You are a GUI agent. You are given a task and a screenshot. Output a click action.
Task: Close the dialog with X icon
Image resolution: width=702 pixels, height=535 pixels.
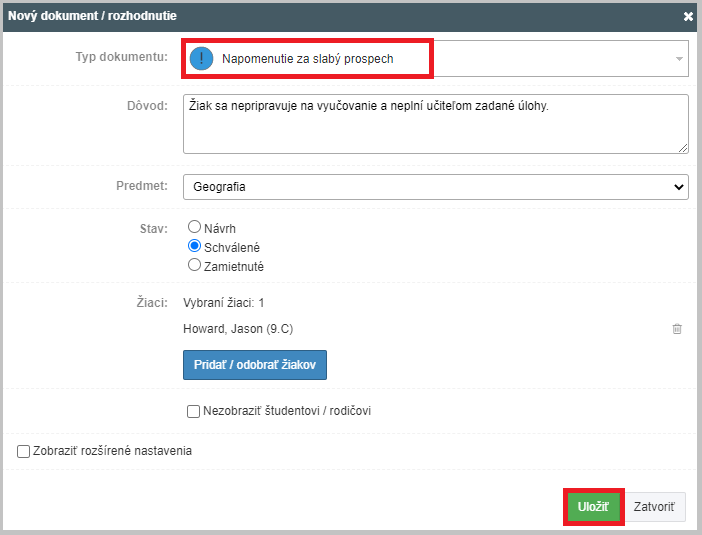688,17
